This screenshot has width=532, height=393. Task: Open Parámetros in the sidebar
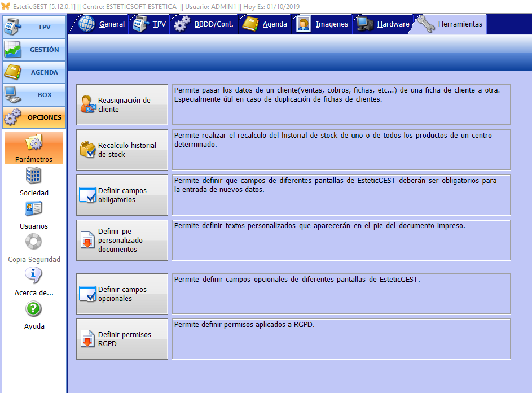point(33,148)
